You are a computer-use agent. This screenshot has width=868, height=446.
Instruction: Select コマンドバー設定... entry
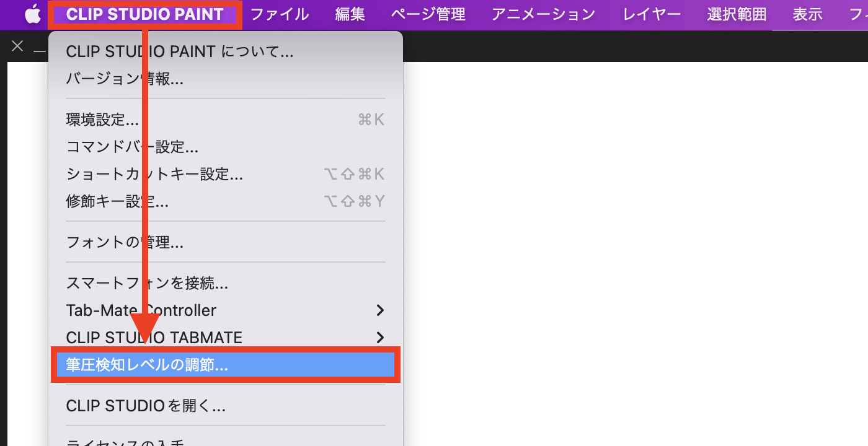click(x=132, y=147)
